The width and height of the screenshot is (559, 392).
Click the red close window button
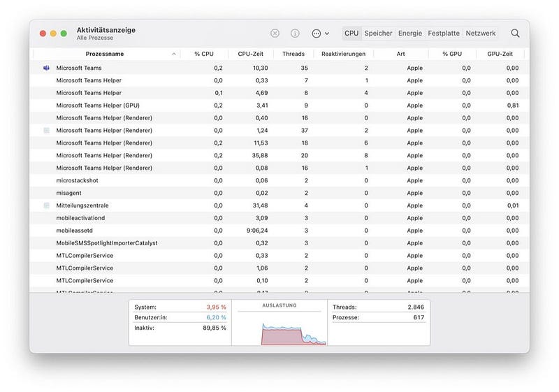tap(43, 34)
